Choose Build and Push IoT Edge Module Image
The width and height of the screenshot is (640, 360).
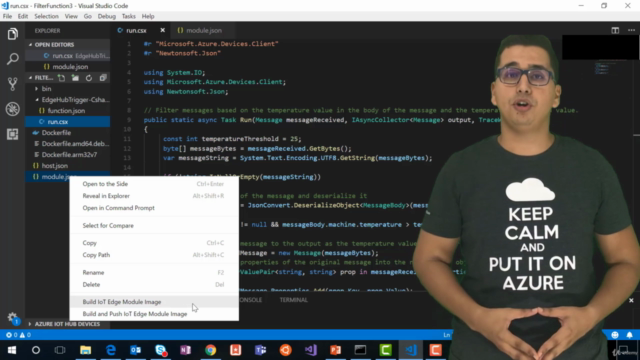tap(154, 314)
